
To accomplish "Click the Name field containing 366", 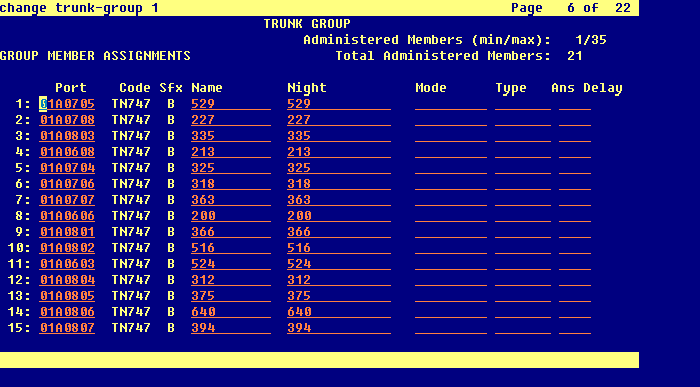I will (231, 232).
